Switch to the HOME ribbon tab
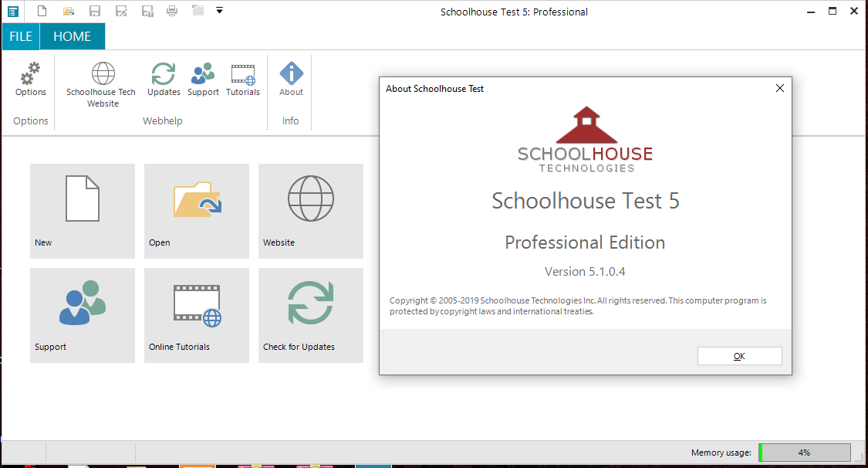The width and height of the screenshot is (868, 468). pyautogui.click(x=72, y=36)
